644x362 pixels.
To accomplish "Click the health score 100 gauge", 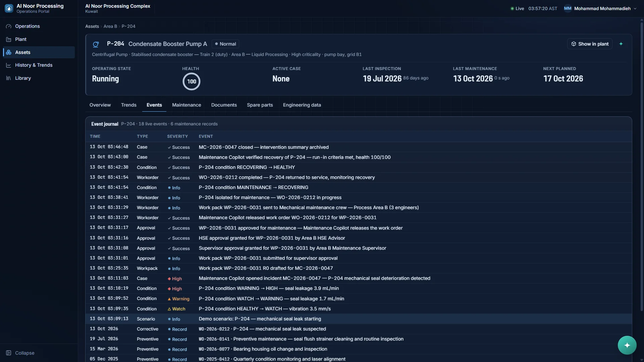I will tap(192, 81).
